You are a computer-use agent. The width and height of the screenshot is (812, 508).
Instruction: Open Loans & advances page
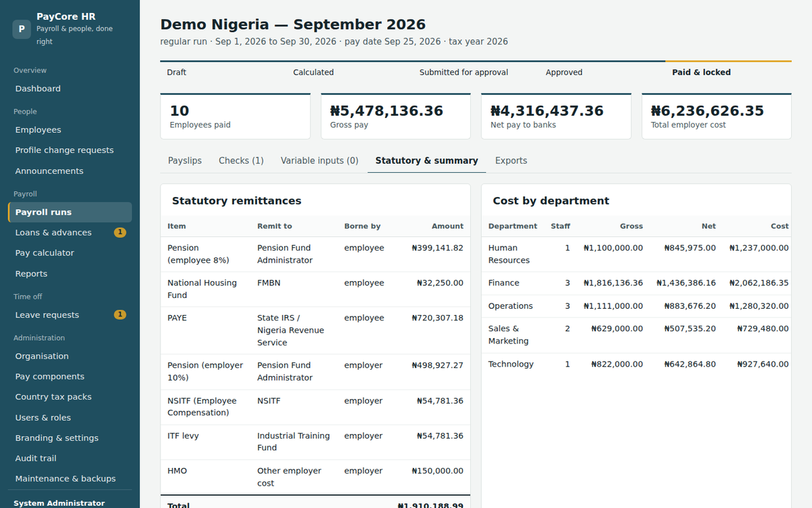(70, 232)
